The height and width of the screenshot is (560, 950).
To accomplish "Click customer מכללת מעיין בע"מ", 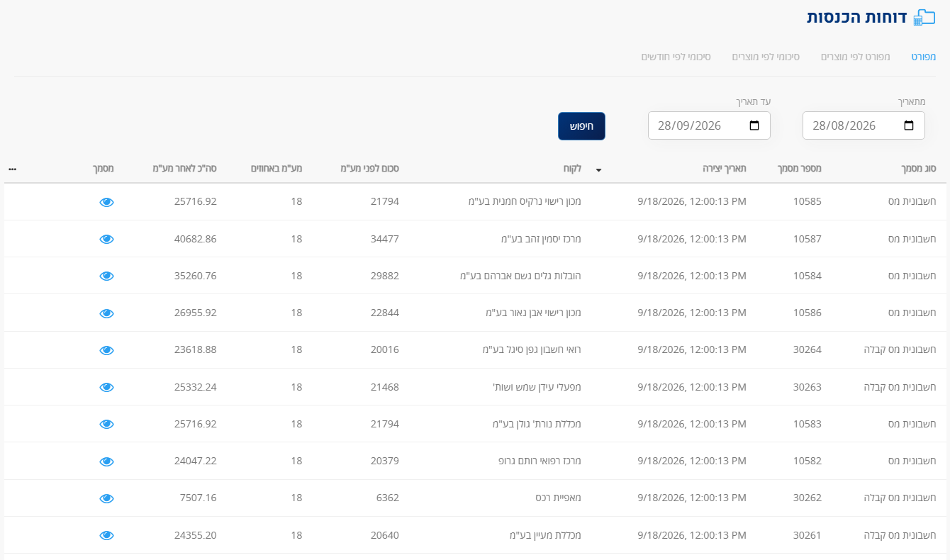I will point(546,535).
